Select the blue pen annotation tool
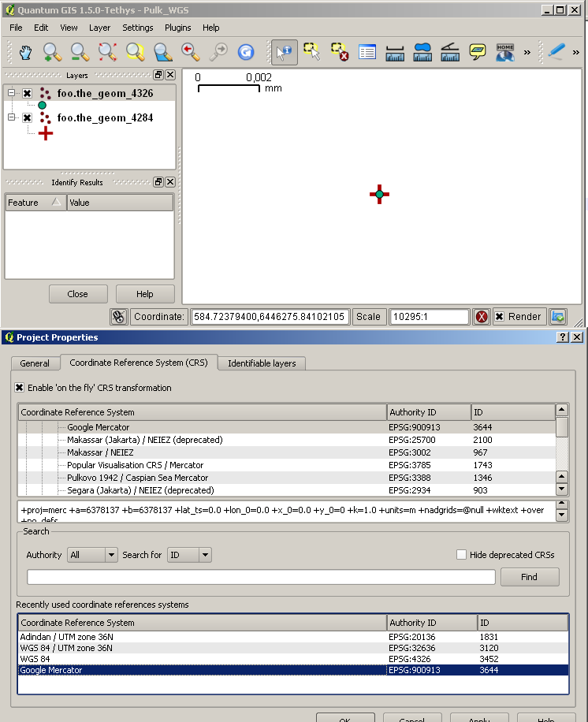The width and height of the screenshot is (588, 722). pos(556,51)
